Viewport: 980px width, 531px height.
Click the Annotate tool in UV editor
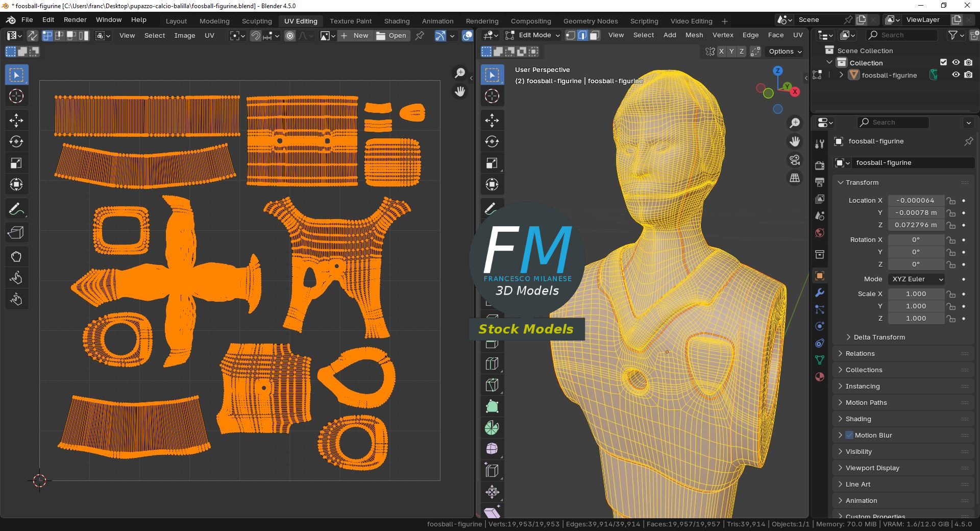(16, 209)
